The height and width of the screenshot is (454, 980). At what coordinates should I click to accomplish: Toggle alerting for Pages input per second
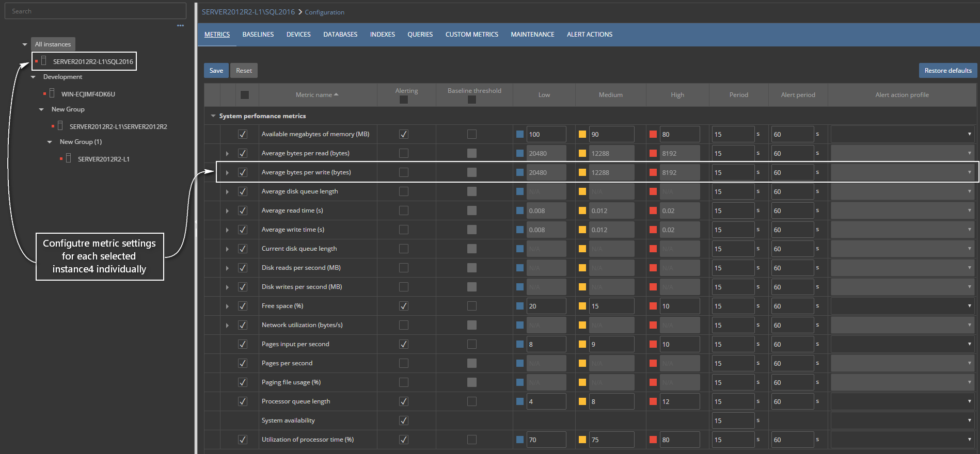coord(404,344)
